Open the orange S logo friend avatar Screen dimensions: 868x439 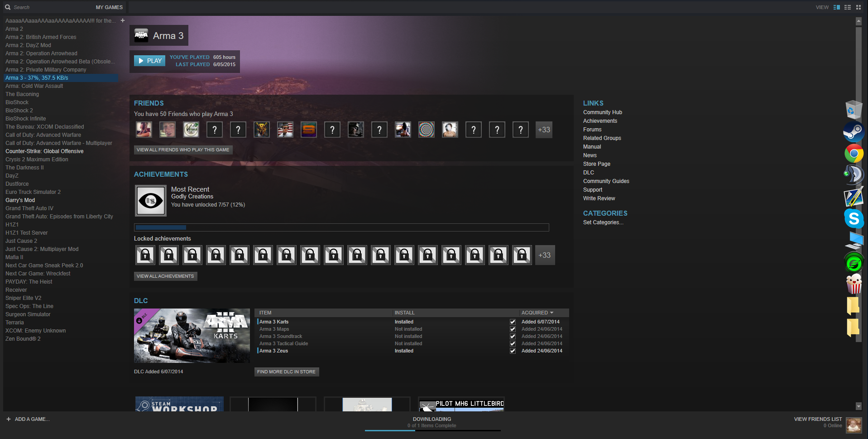coord(309,130)
